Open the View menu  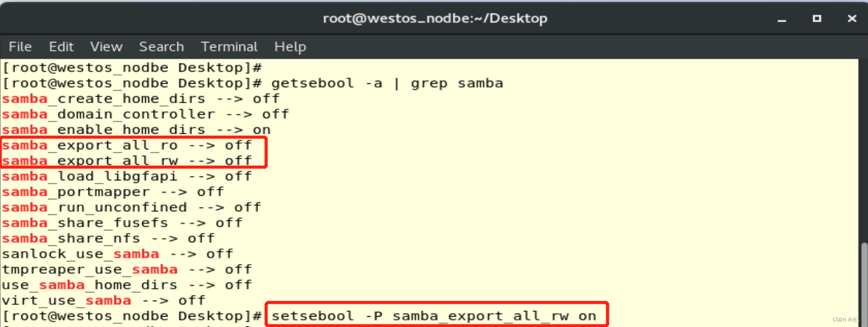click(106, 46)
